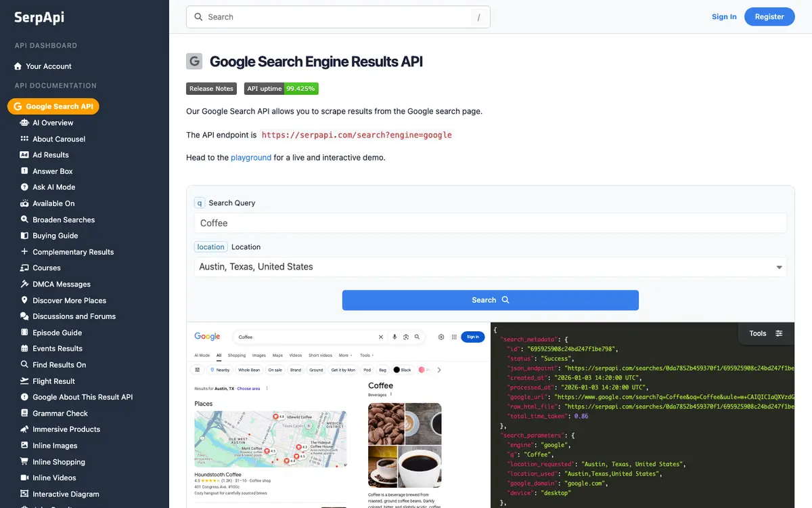The height and width of the screenshot is (508, 812).
Task: Click the Inline Shopping cart icon
Action: pyautogui.click(x=24, y=462)
